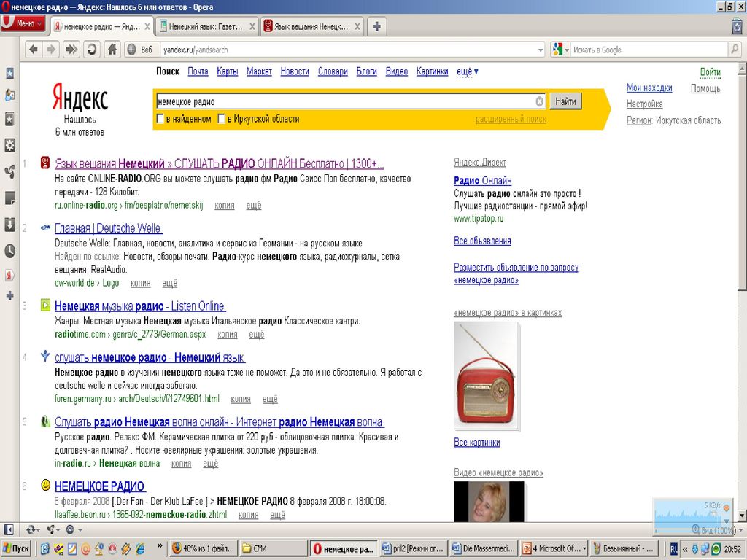Open the 'Мои находки' link
This screenshot has width=747, height=560.
[x=649, y=87]
